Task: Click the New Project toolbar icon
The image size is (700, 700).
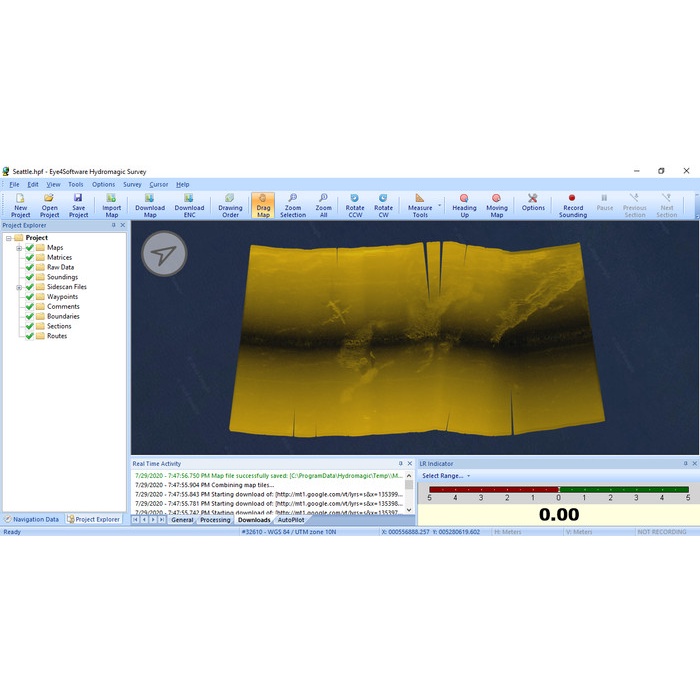Action: (x=20, y=205)
